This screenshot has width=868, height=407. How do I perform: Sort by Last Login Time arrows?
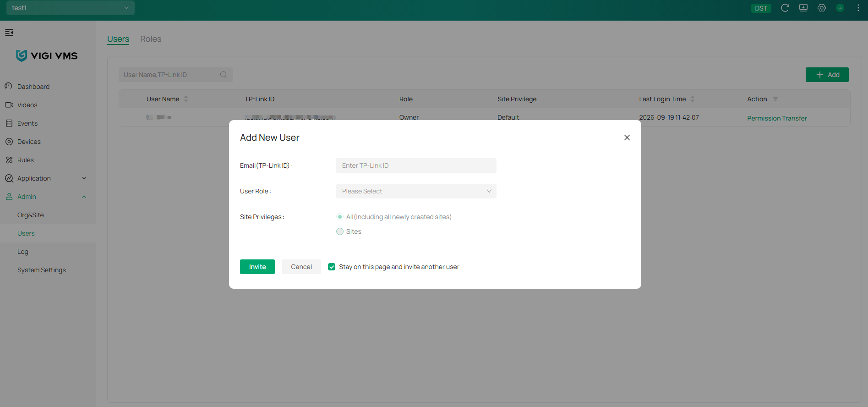(x=693, y=99)
